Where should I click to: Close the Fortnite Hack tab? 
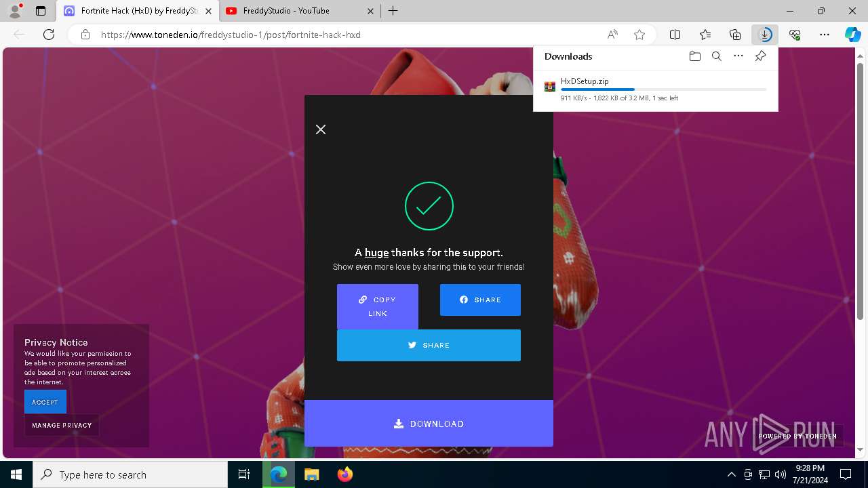pos(208,11)
